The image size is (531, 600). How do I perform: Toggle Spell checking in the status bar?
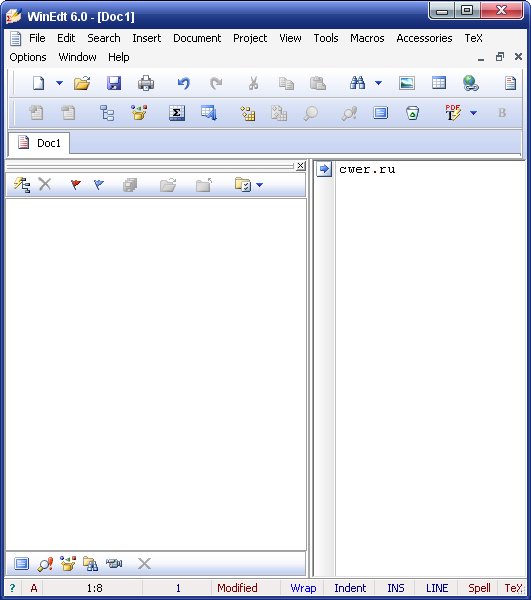point(479,588)
